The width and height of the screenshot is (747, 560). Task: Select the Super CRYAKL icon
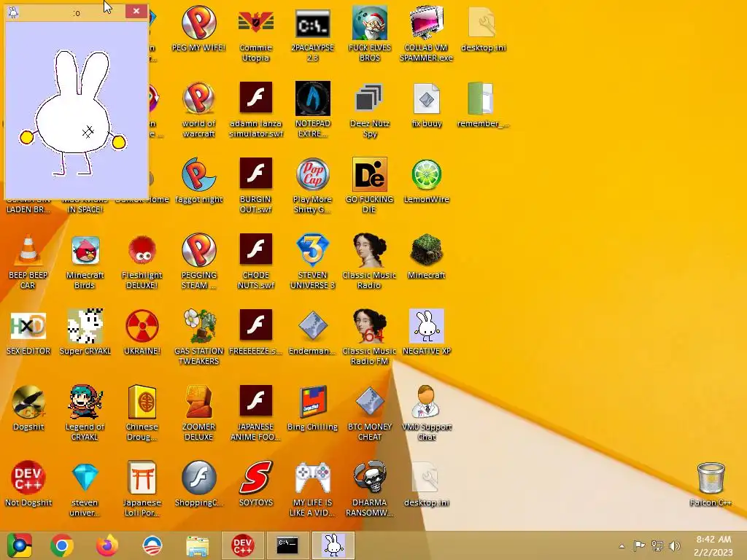[85, 326]
